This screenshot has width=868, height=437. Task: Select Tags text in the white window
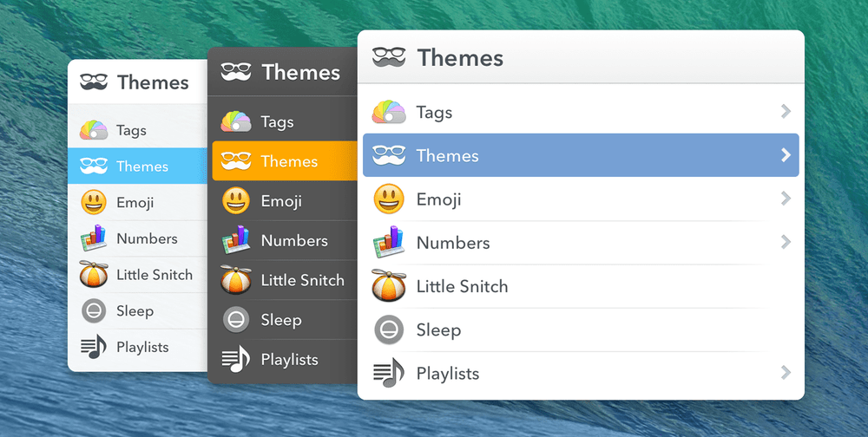pos(434,113)
